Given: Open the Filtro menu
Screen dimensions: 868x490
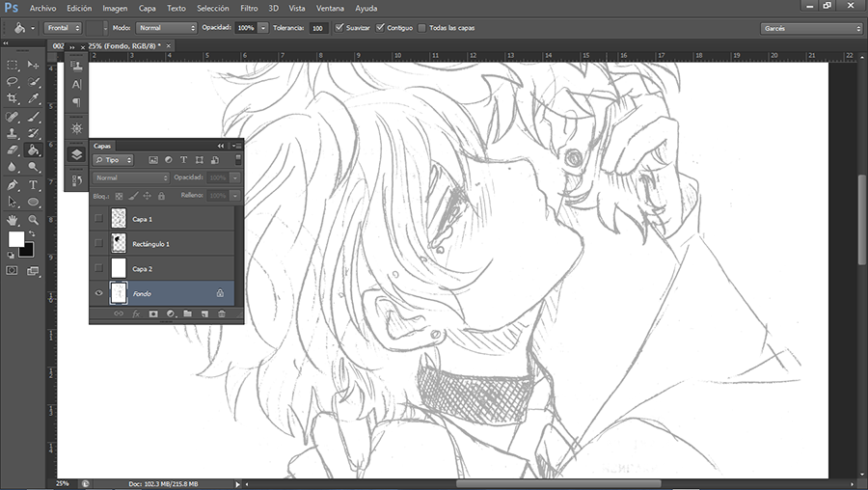Looking at the screenshot, I should pyautogui.click(x=250, y=8).
